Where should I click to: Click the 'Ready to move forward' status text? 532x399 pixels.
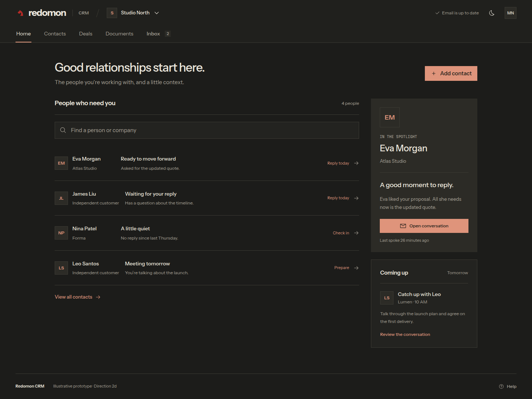pos(148,159)
